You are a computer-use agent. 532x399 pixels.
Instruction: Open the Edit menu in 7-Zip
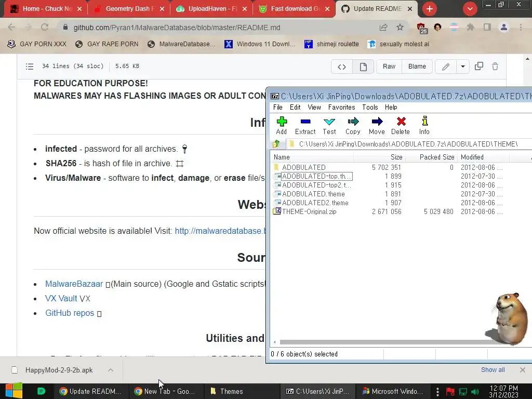pos(295,107)
